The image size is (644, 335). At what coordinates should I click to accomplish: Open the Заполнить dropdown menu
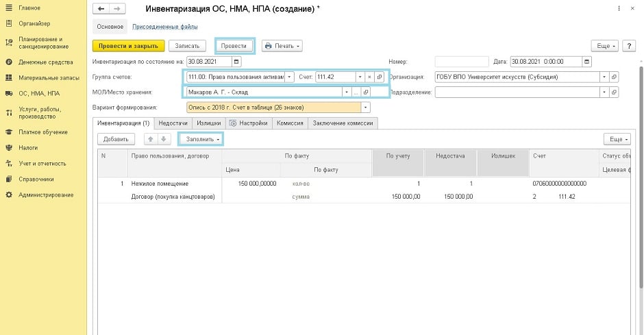201,139
